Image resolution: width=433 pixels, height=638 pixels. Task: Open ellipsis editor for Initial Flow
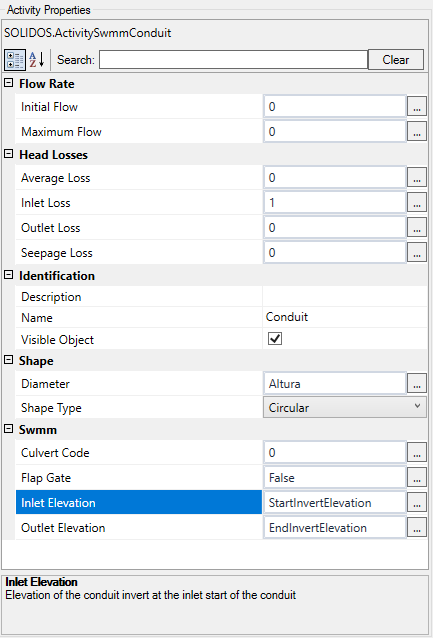click(x=417, y=107)
